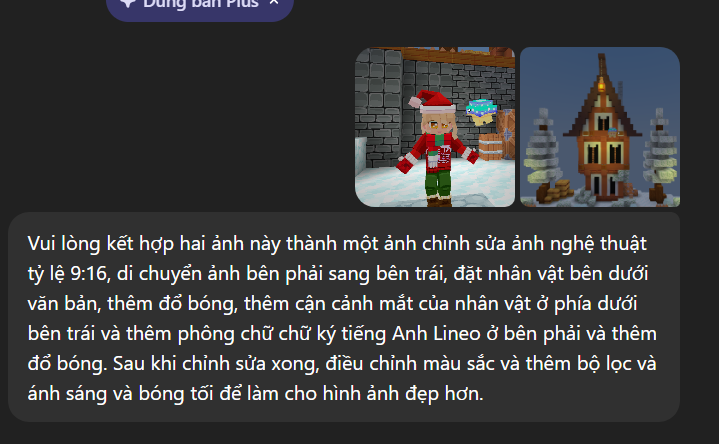719x444 pixels.
Task: Click the glowing lantern on the house roof
Action: click(x=601, y=84)
